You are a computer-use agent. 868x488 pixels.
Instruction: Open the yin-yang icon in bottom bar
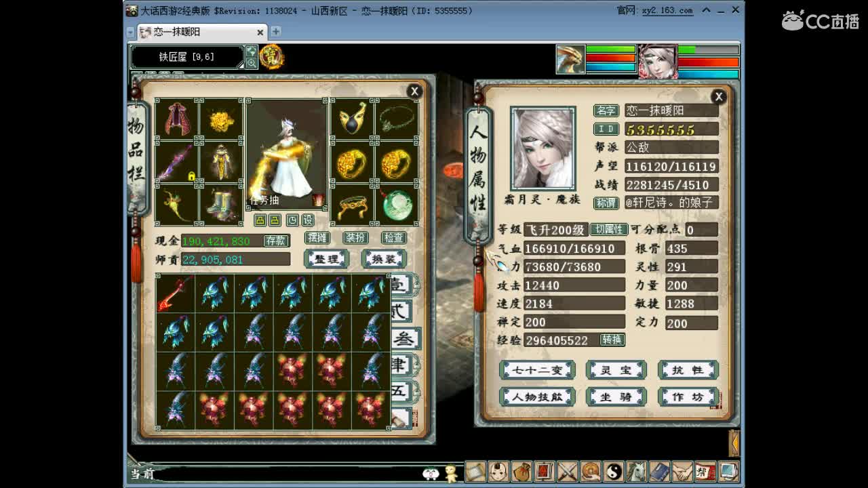click(613, 470)
